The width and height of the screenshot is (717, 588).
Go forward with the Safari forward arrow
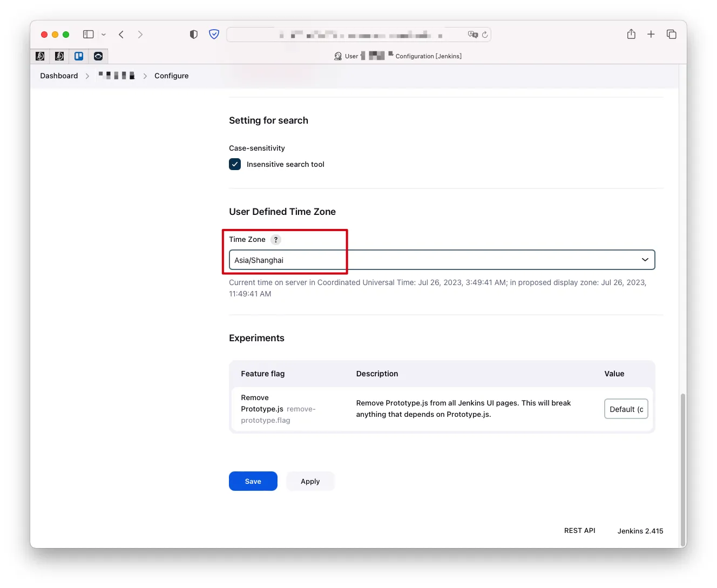point(140,34)
